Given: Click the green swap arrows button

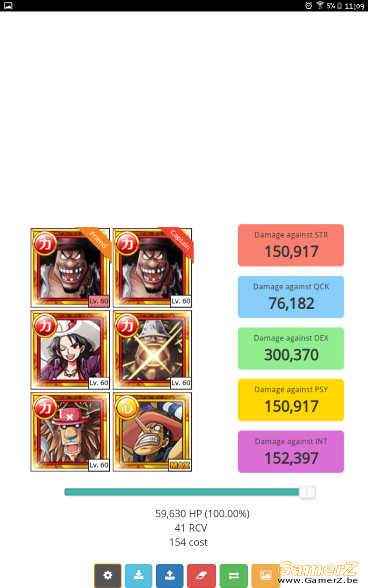Looking at the screenshot, I should (234, 576).
